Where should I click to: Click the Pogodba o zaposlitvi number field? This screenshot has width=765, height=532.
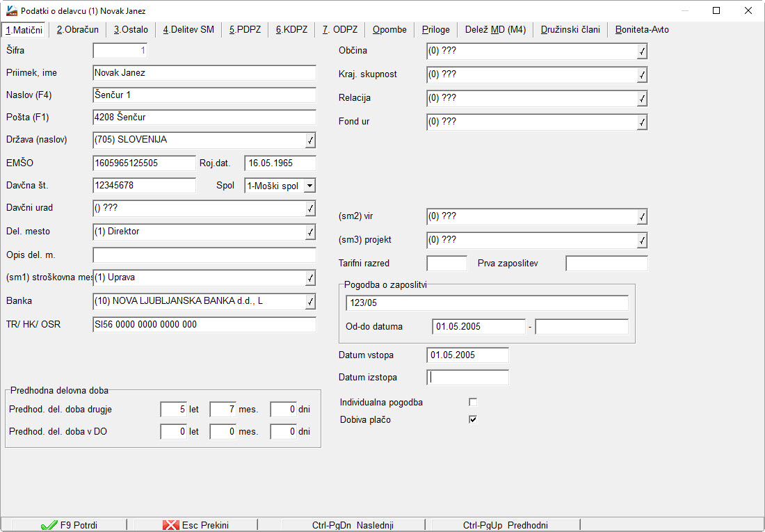point(487,303)
